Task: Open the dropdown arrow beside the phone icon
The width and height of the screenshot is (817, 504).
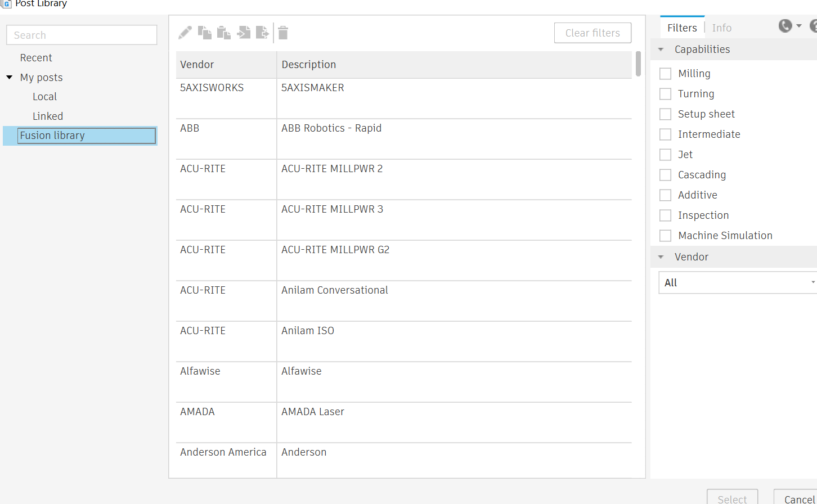Action: pyautogui.click(x=799, y=26)
